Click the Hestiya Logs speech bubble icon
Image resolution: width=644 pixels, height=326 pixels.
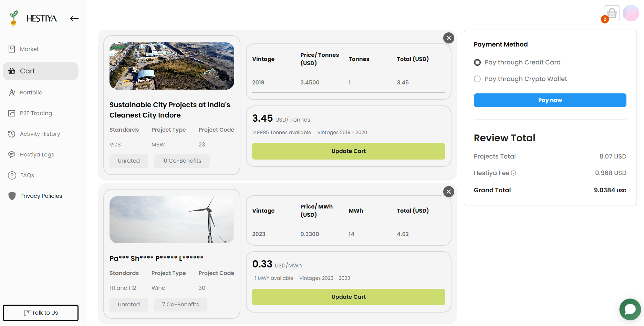(x=12, y=154)
